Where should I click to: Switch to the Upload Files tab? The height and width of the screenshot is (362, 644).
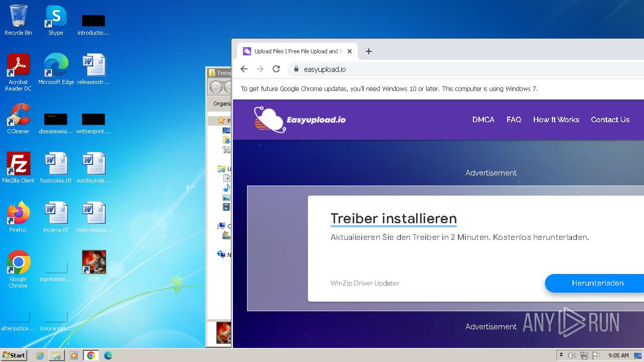(x=297, y=51)
